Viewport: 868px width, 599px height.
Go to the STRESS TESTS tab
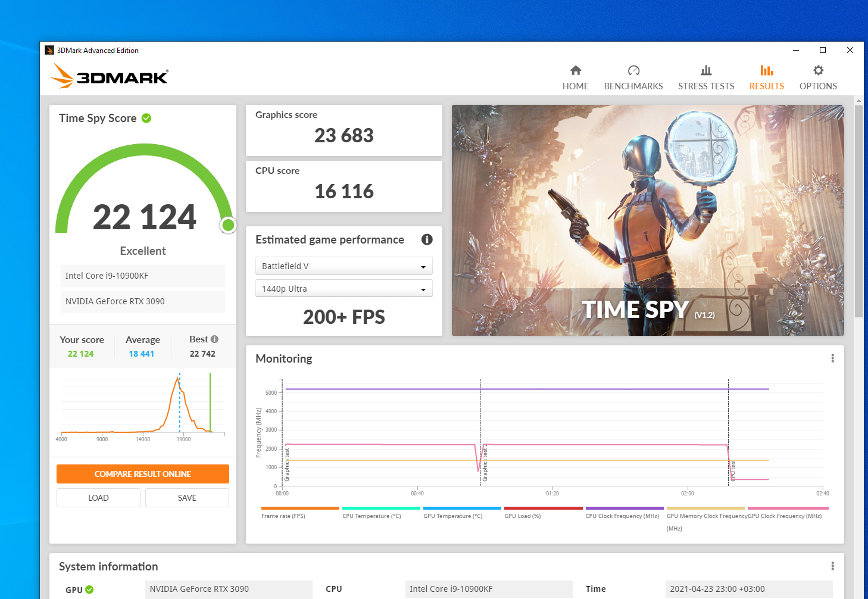coord(706,78)
